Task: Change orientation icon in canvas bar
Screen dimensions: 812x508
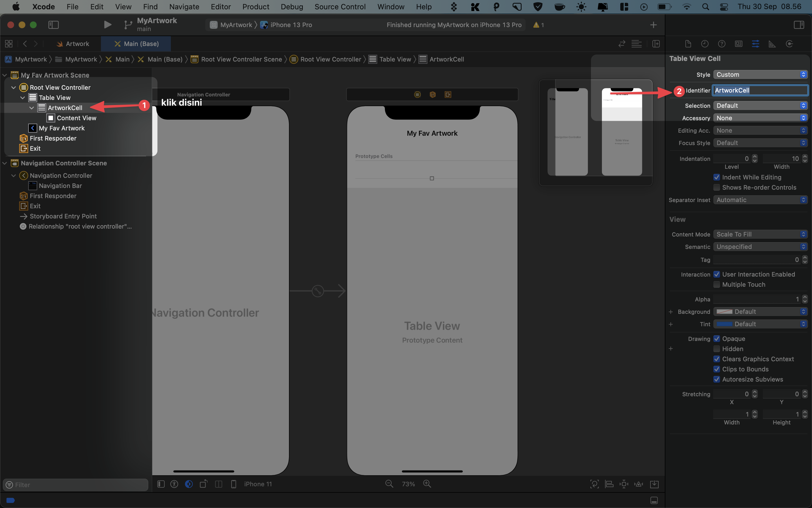Action: pyautogui.click(x=204, y=484)
